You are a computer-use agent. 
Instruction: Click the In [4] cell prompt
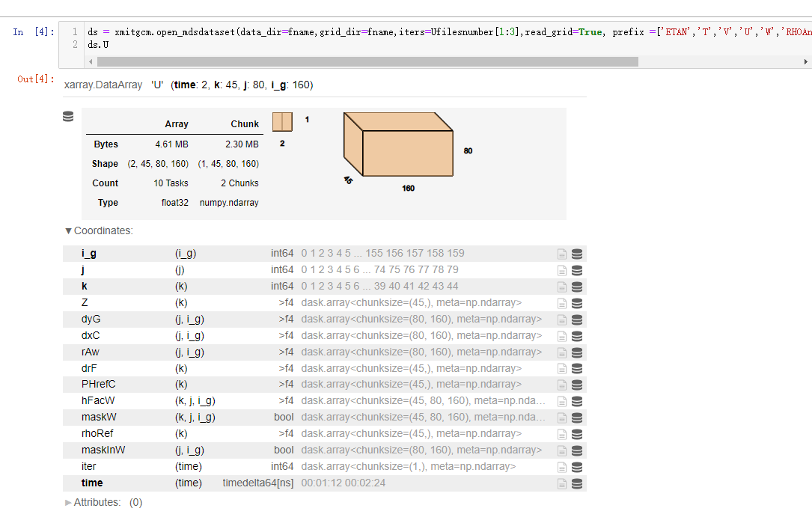pyautogui.click(x=34, y=31)
